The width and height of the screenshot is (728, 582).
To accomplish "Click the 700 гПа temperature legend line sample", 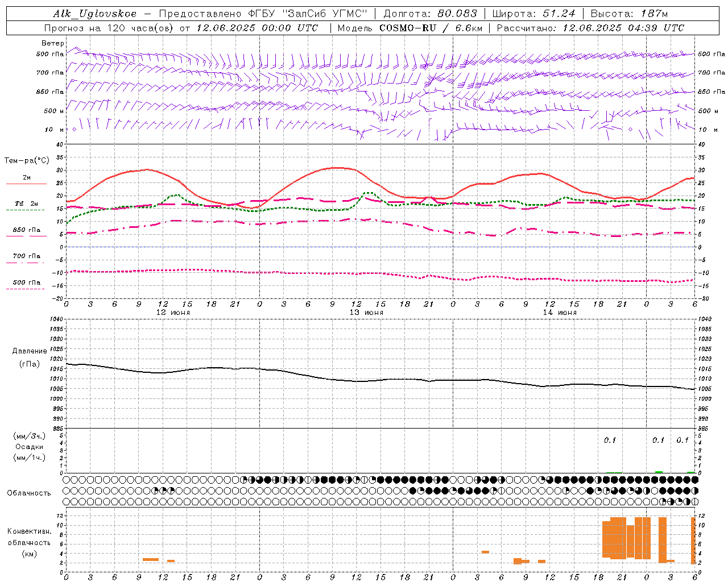I will [25, 263].
